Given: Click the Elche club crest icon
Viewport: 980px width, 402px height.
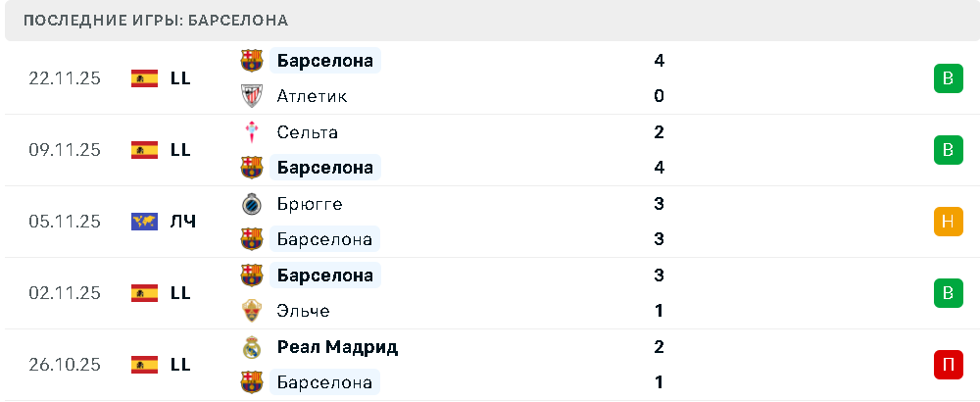Looking at the screenshot, I should pyautogui.click(x=252, y=311).
